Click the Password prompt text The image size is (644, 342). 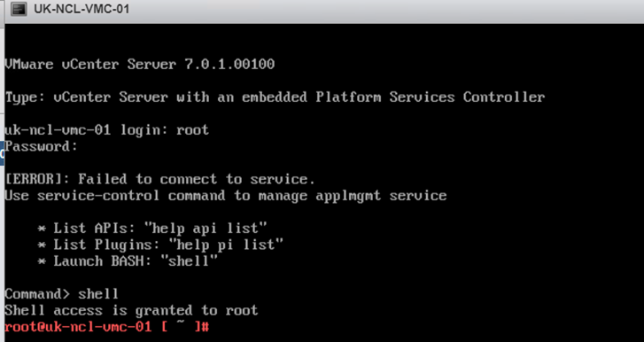pos(41,146)
